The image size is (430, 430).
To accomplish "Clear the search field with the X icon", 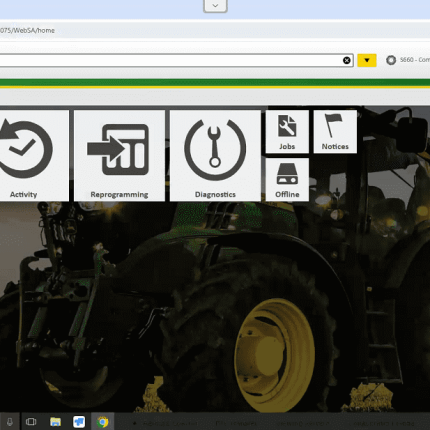I will coord(347,60).
